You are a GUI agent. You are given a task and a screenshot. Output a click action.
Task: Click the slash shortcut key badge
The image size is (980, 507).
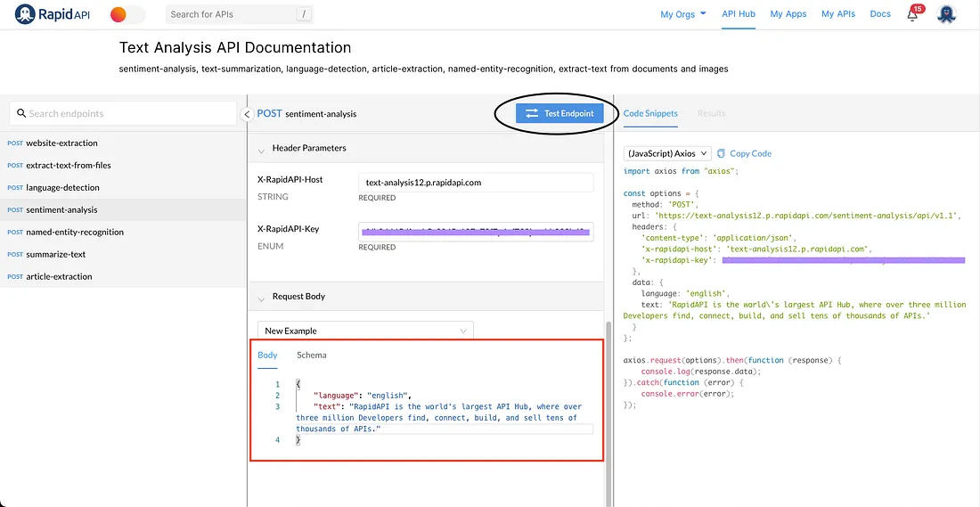(x=304, y=13)
